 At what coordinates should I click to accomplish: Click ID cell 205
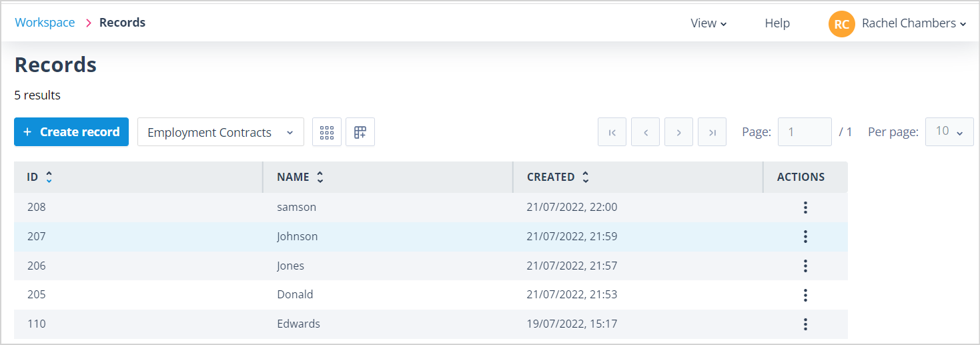tap(37, 294)
